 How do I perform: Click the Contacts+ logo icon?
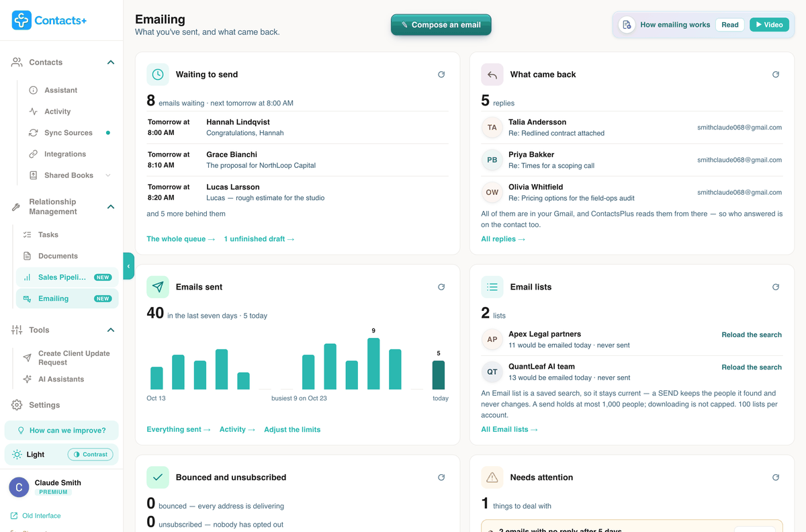coord(21,20)
